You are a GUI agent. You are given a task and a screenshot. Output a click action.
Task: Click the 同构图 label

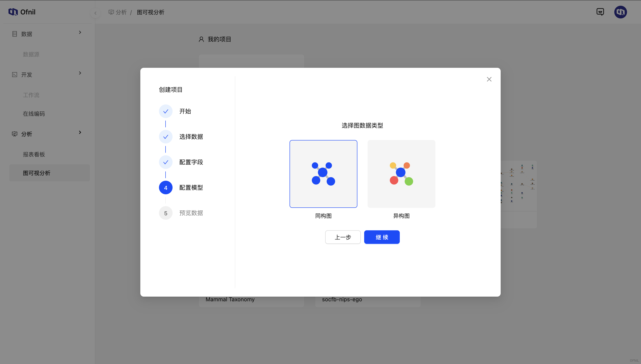(323, 216)
